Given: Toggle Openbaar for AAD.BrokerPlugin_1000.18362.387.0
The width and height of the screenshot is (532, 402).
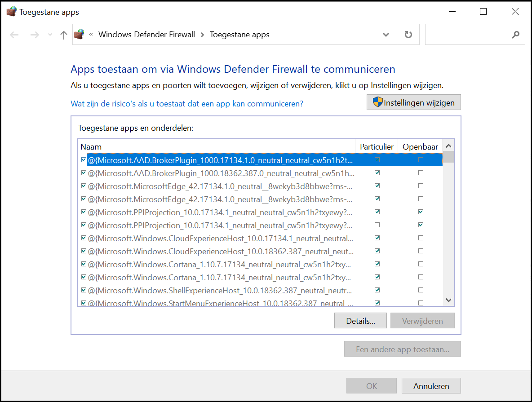Looking at the screenshot, I should pyautogui.click(x=421, y=172).
